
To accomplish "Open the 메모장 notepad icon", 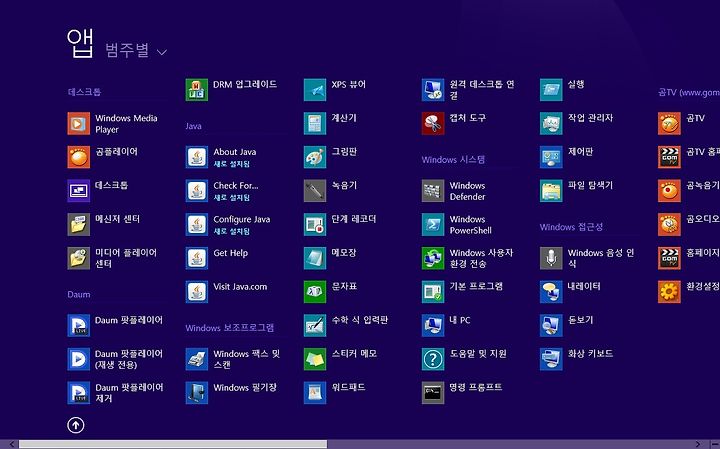I will point(315,258).
